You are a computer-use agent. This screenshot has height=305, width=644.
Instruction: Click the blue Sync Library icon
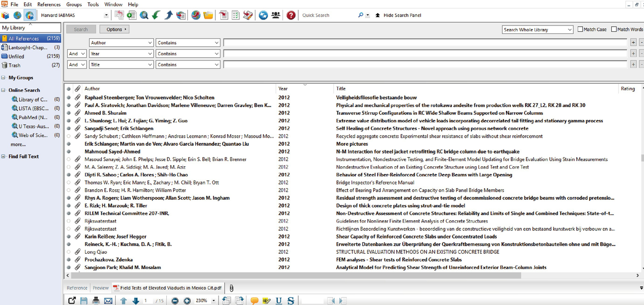(x=263, y=15)
